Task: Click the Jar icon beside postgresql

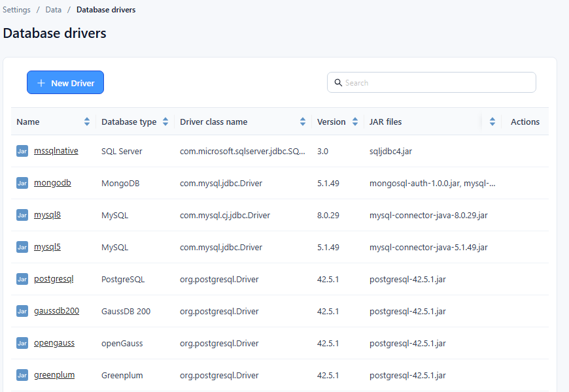Action: click(x=22, y=279)
